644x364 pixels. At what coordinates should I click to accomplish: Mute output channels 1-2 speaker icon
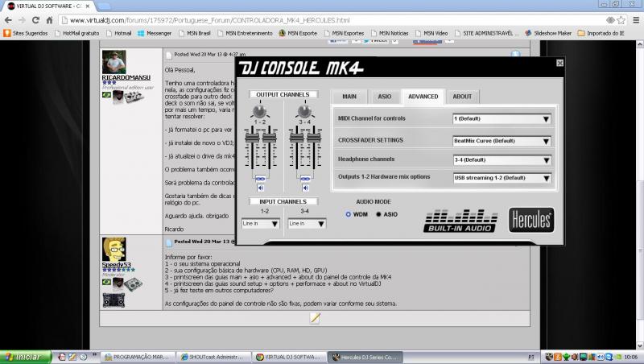click(x=260, y=188)
